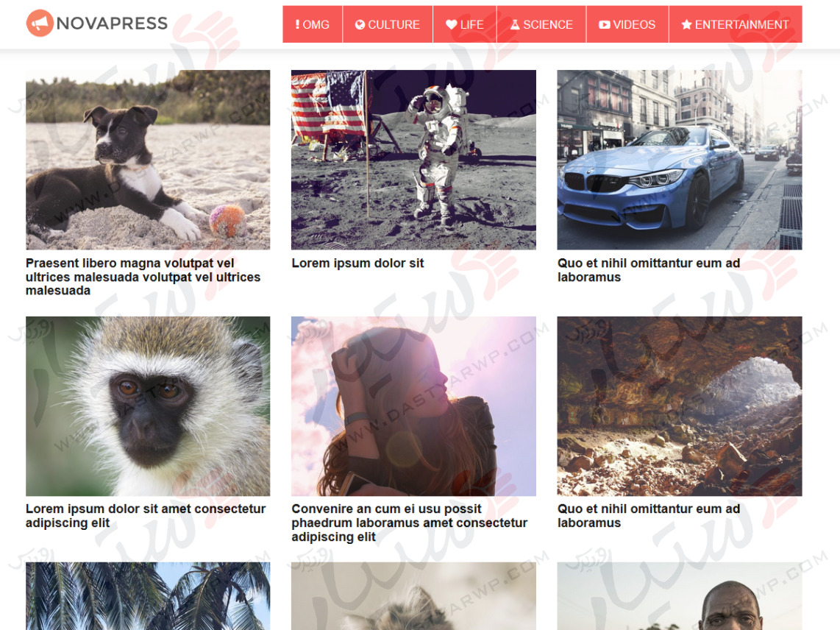Viewport: 840px width, 630px height.
Task: Click the star icon beside Entertainment
Action: (686, 25)
